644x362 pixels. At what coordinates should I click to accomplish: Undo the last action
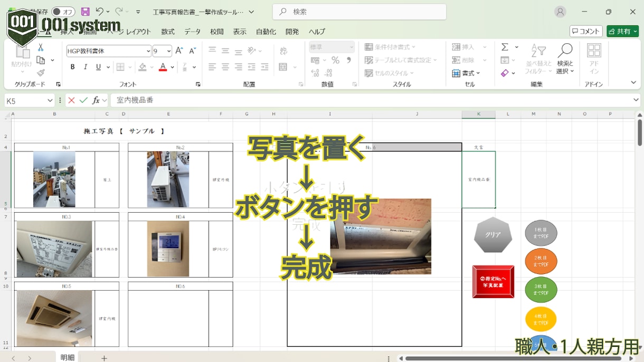click(99, 12)
